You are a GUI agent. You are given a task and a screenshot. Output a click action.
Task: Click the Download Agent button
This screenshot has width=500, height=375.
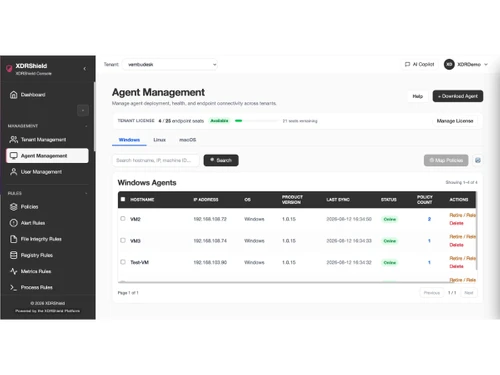pyautogui.click(x=458, y=96)
